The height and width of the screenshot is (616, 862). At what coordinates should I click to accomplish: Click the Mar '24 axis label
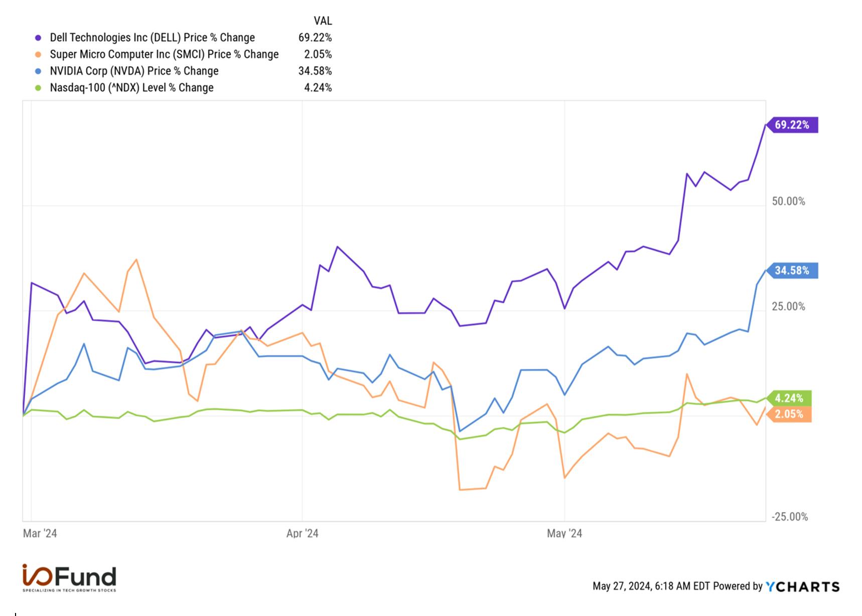point(40,533)
